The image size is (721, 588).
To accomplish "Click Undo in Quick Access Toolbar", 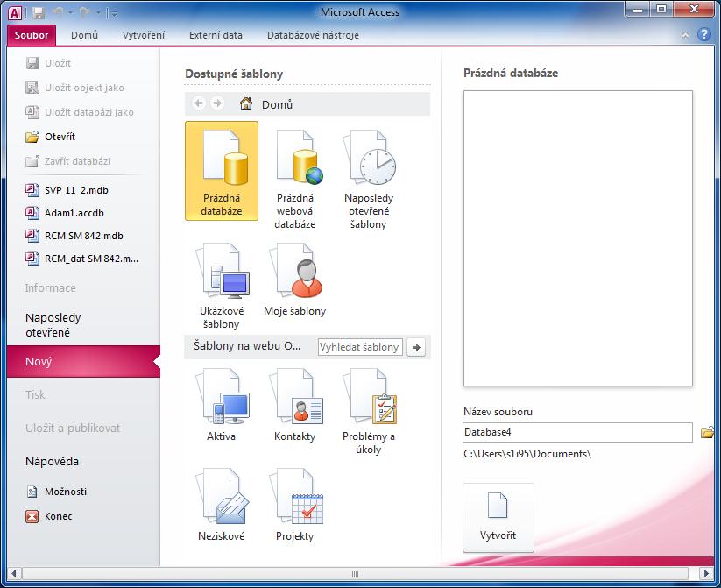I will point(58,12).
